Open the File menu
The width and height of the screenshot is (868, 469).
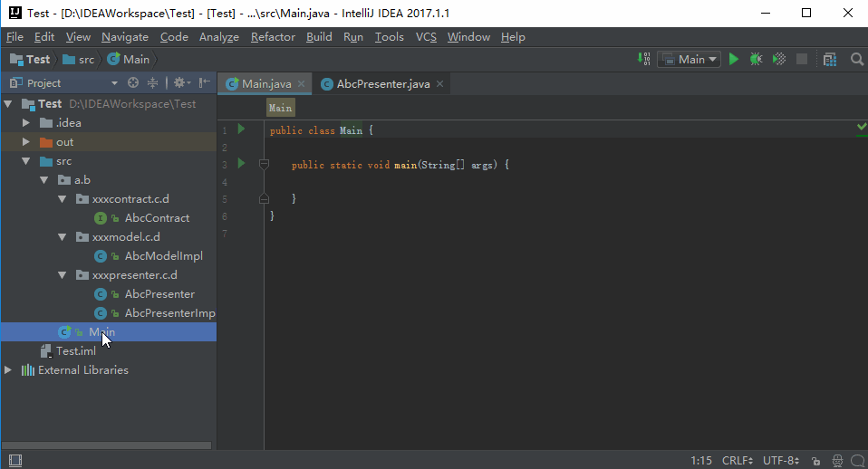click(14, 37)
